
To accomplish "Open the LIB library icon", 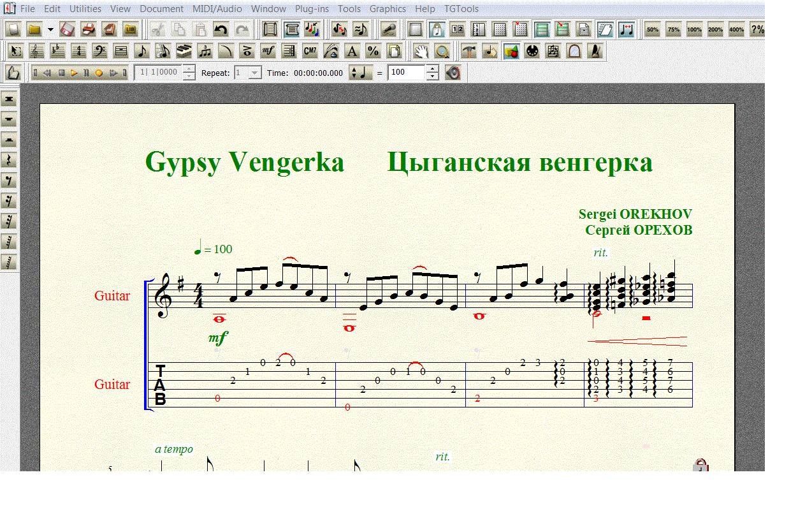I will click(x=131, y=29).
